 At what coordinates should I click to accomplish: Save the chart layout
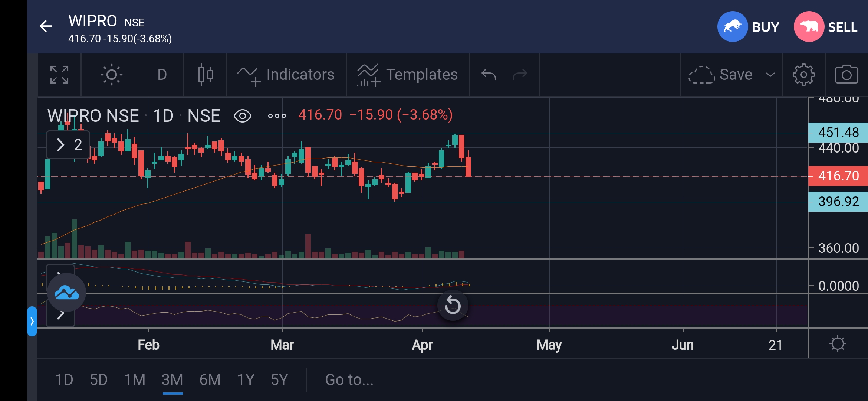720,75
